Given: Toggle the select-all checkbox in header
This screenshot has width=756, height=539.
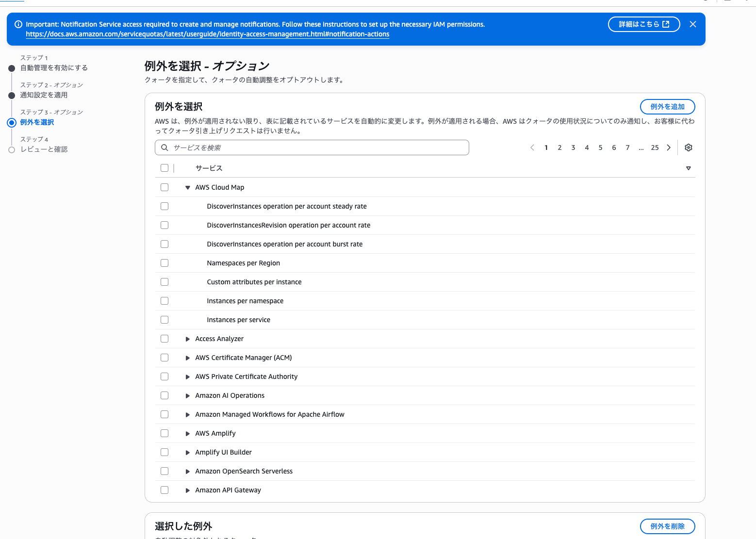Looking at the screenshot, I should point(164,168).
